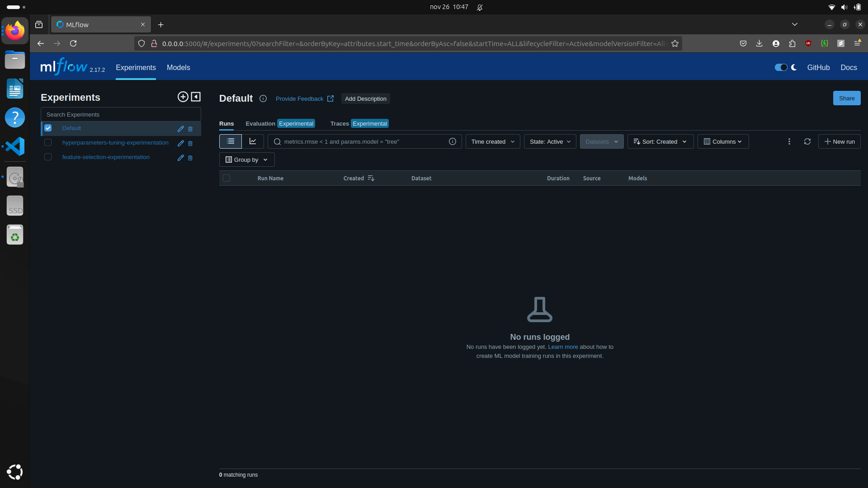Click the info icon next to Default title
The image size is (868, 488).
click(263, 99)
